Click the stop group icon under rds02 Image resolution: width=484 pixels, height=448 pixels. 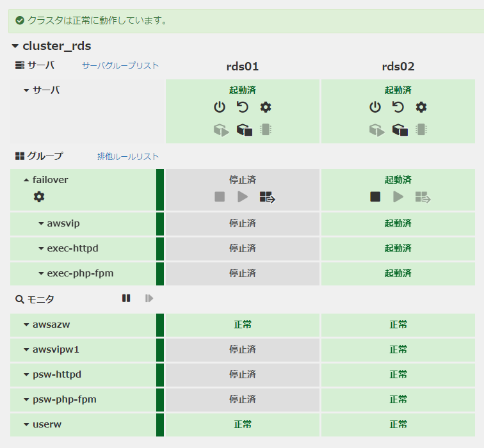[x=375, y=197]
